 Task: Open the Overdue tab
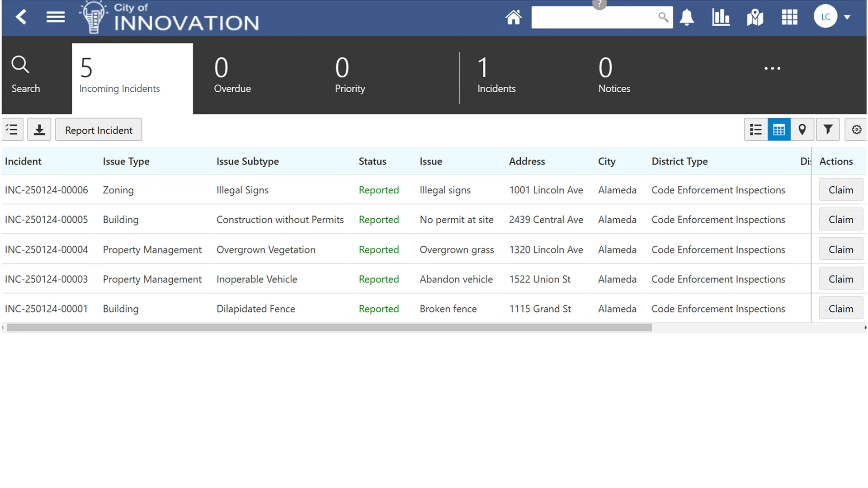point(232,75)
